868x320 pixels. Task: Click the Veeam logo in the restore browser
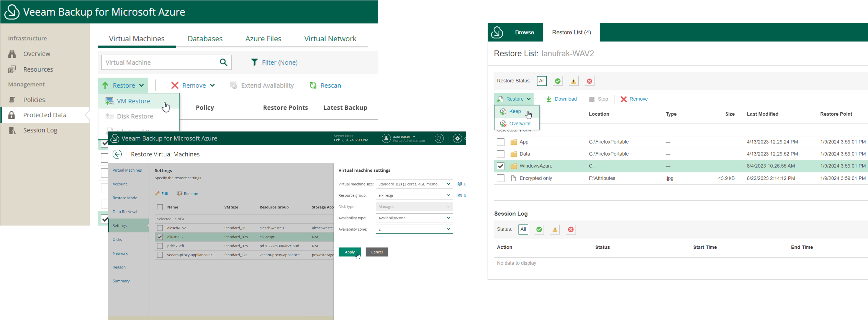point(497,32)
